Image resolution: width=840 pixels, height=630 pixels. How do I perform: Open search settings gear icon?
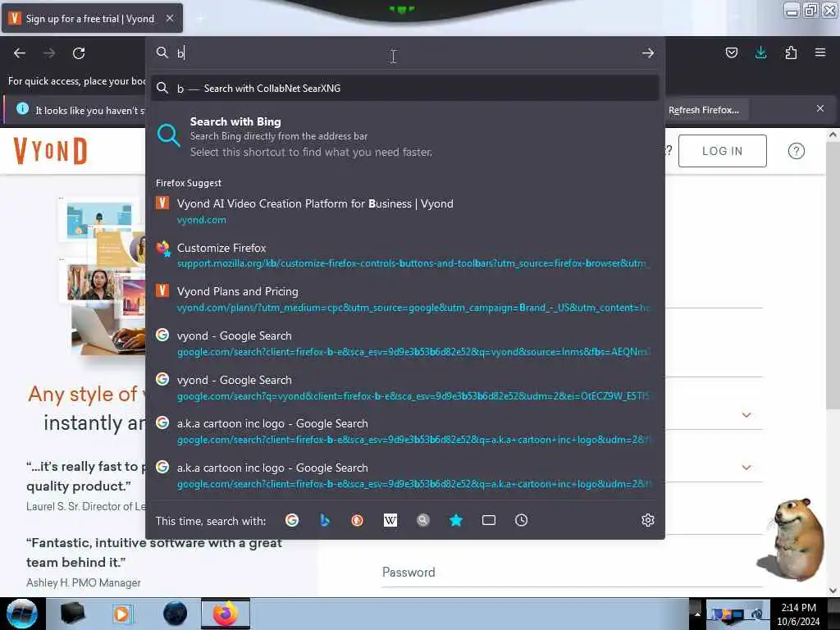point(648,520)
